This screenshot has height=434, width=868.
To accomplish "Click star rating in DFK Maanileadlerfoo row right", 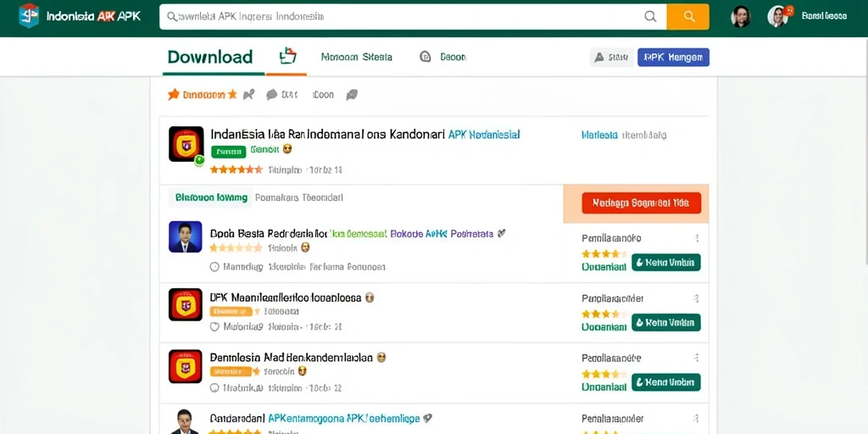I will pos(604,314).
